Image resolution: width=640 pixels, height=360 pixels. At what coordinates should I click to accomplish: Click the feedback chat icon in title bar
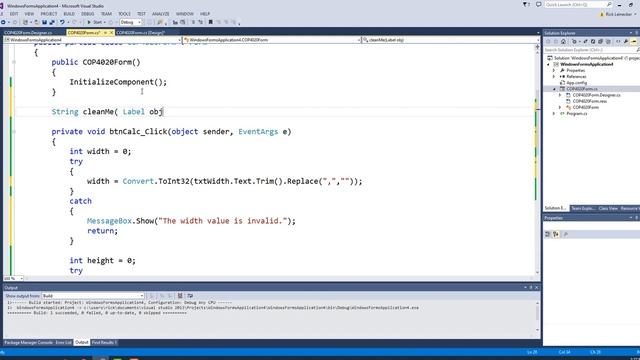point(538,4)
